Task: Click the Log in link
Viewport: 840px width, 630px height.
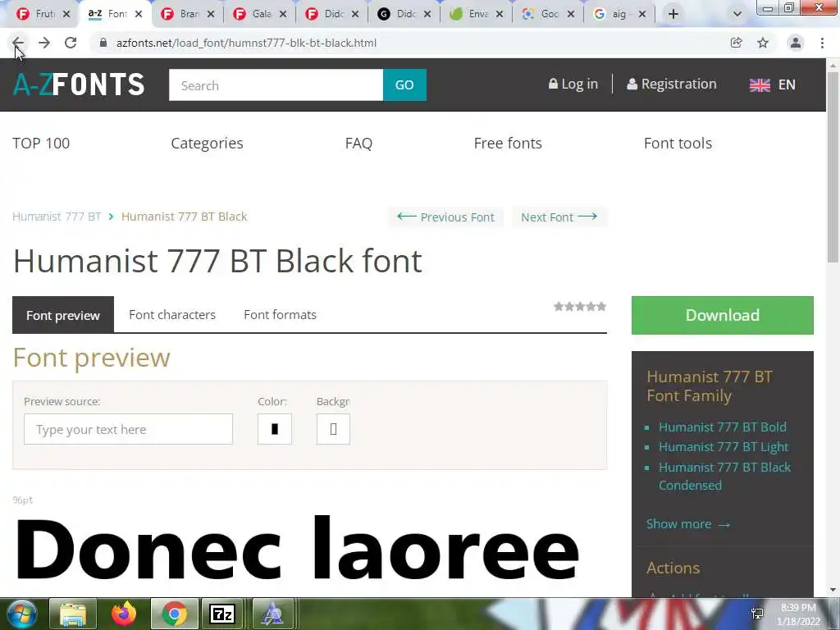Action: (x=573, y=84)
